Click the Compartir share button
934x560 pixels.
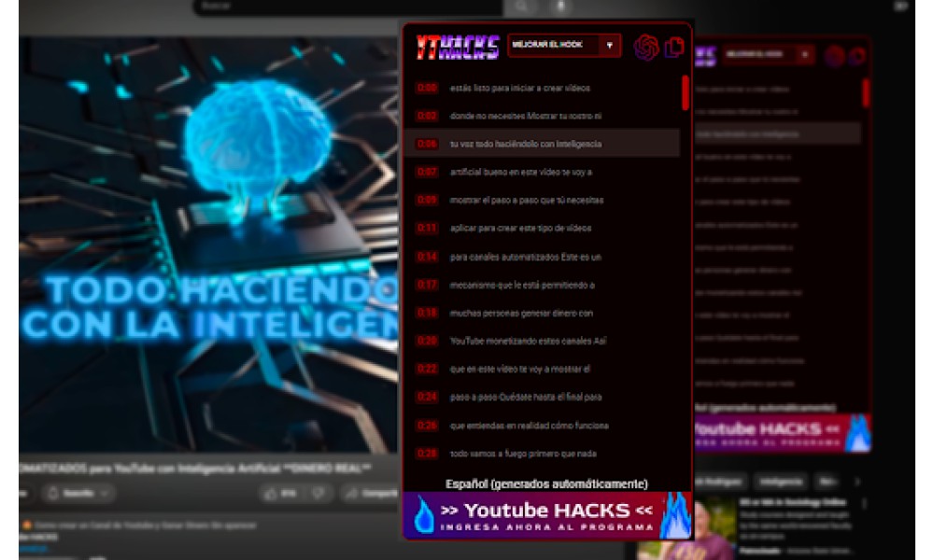(x=371, y=494)
